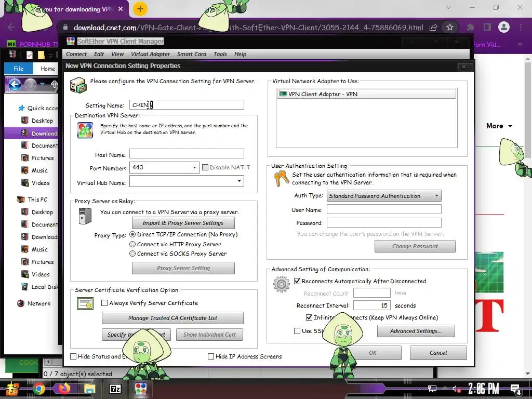Open the notification center icon

coord(516,389)
